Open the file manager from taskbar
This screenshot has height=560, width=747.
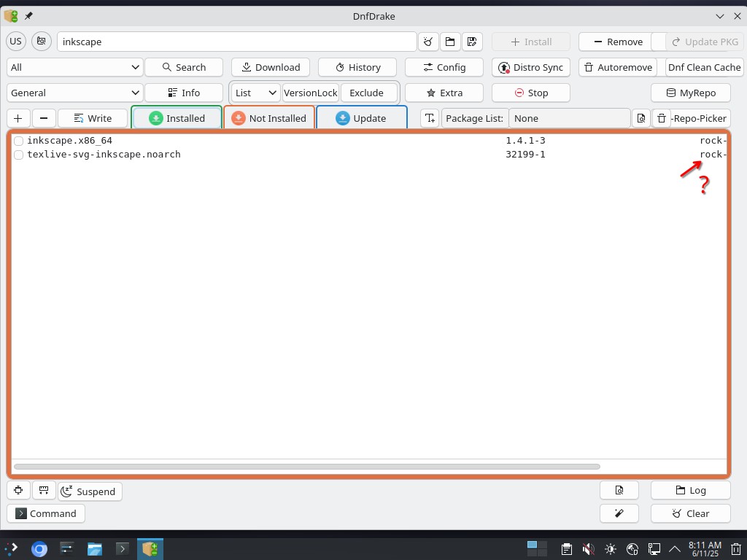click(94, 549)
